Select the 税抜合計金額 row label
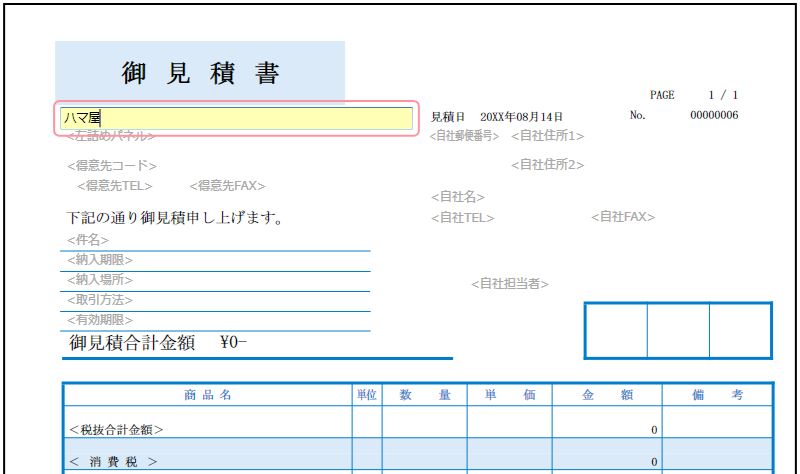The image size is (800, 474). 116,430
